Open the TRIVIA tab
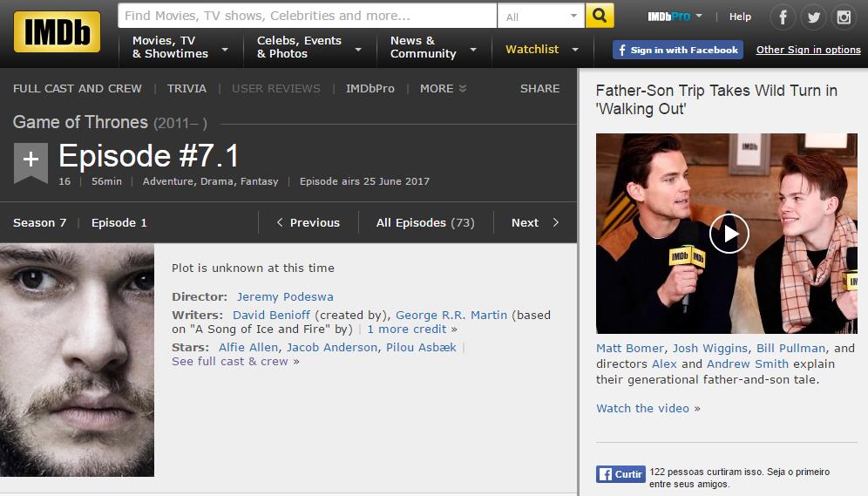868x496 pixels. pos(186,89)
